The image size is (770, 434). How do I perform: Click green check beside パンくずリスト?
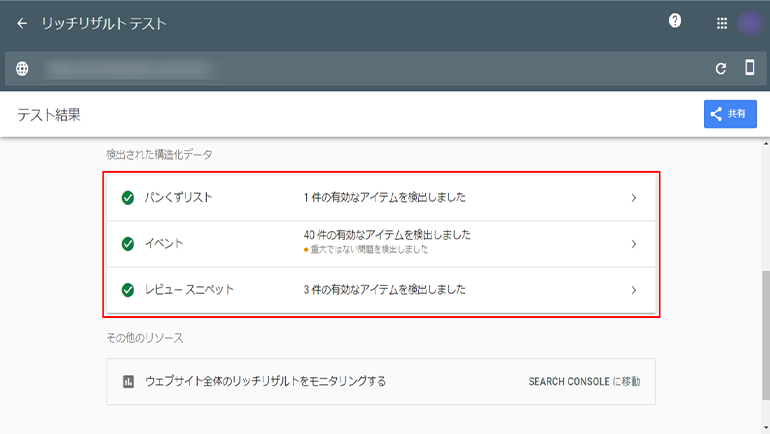click(128, 198)
